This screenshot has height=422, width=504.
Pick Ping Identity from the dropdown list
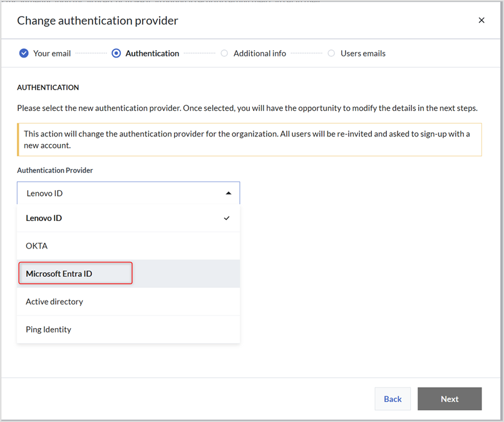click(x=48, y=329)
